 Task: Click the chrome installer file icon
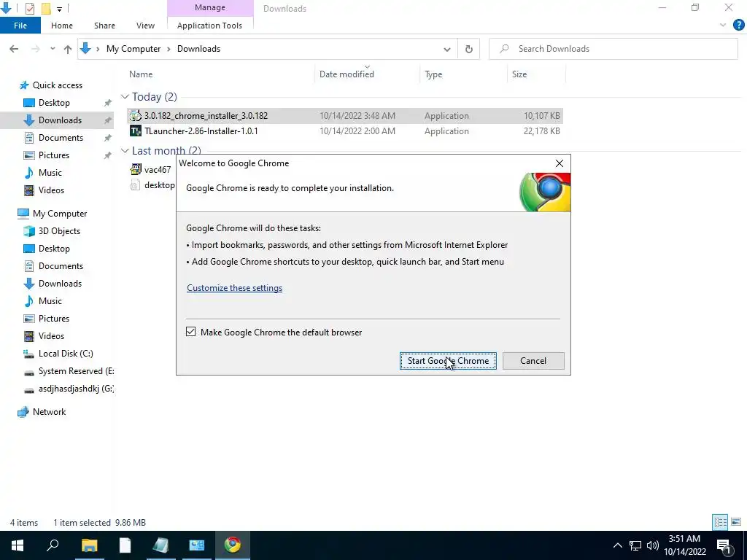136,116
